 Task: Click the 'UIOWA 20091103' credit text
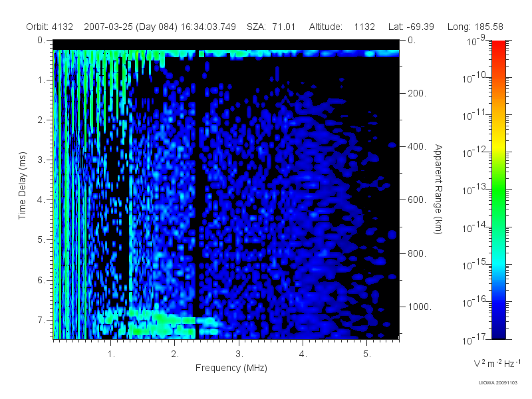[x=497, y=383]
